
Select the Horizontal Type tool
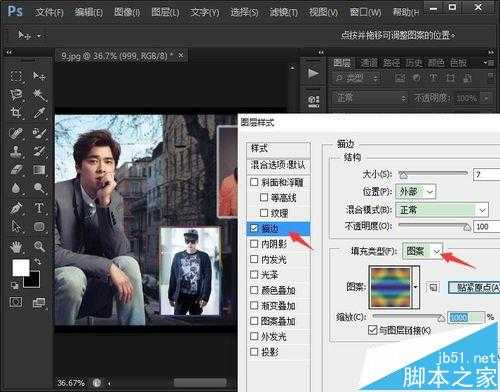39,208
